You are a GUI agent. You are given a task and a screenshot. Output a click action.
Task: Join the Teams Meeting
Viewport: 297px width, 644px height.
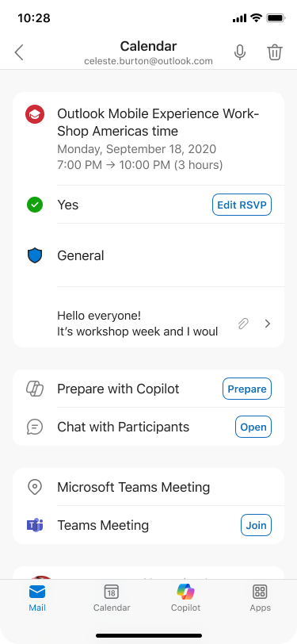(x=256, y=525)
